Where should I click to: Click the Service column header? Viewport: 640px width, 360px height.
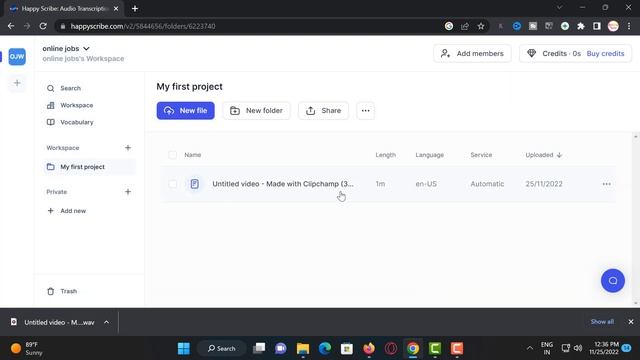click(x=481, y=155)
